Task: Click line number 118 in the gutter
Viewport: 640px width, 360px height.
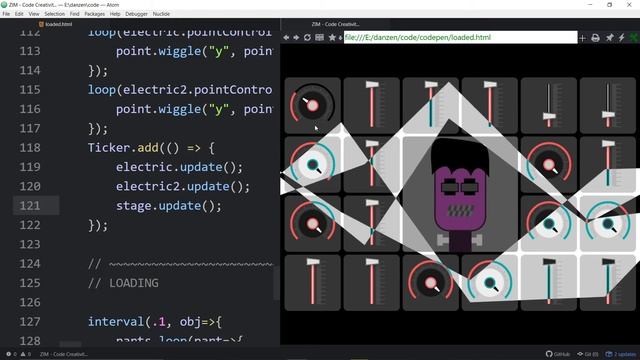Action: (x=30, y=147)
